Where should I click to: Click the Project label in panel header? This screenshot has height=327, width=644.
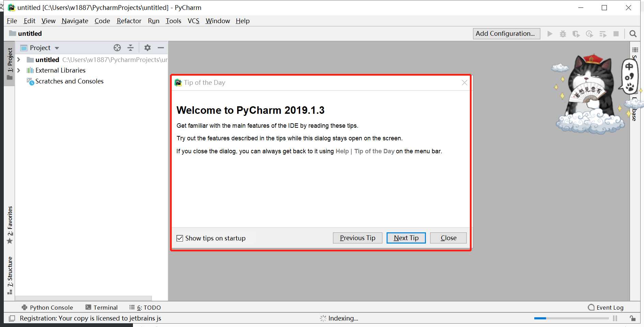tap(40, 48)
